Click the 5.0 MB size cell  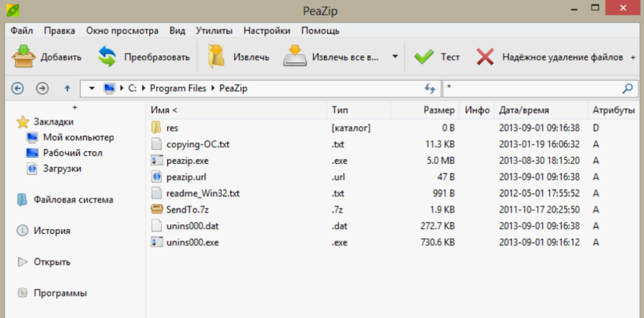click(x=441, y=160)
